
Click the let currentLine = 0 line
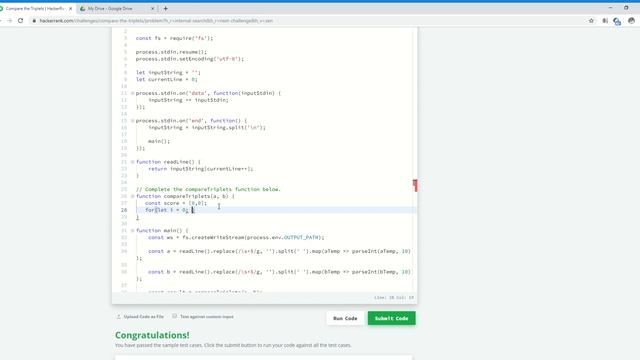pos(167,79)
